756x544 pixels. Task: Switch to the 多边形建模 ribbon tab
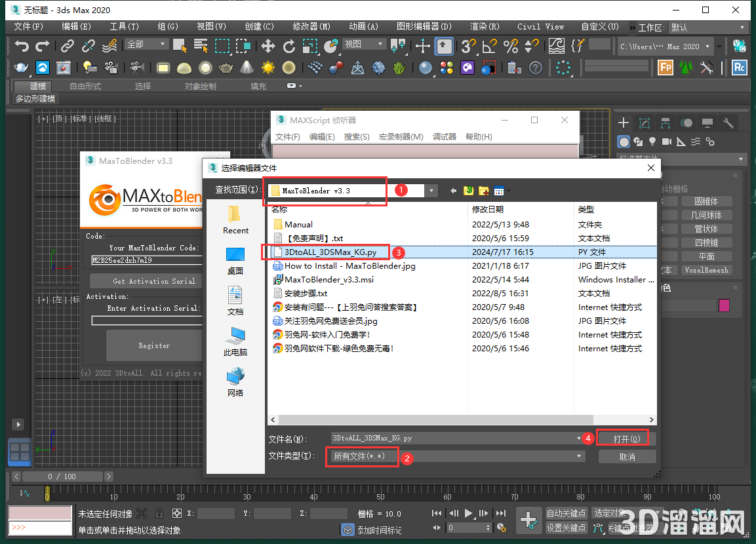[35, 98]
